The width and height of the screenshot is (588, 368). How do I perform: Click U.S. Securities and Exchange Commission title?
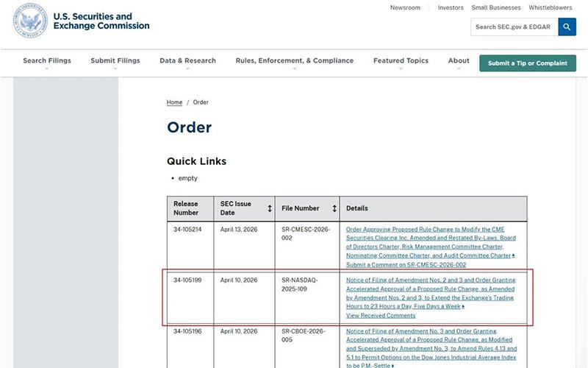click(101, 21)
